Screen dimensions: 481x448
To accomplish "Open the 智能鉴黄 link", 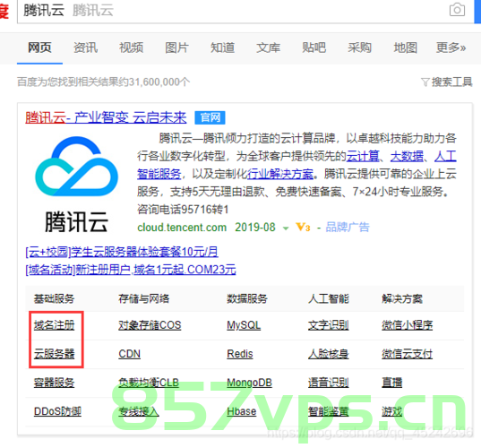I will [328, 411].
